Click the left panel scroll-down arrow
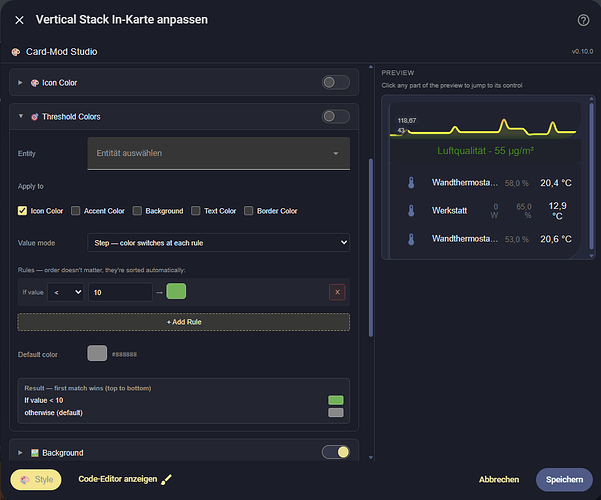Screen dimensions: 601x500 pyautogui.click(x=371, y=457)
